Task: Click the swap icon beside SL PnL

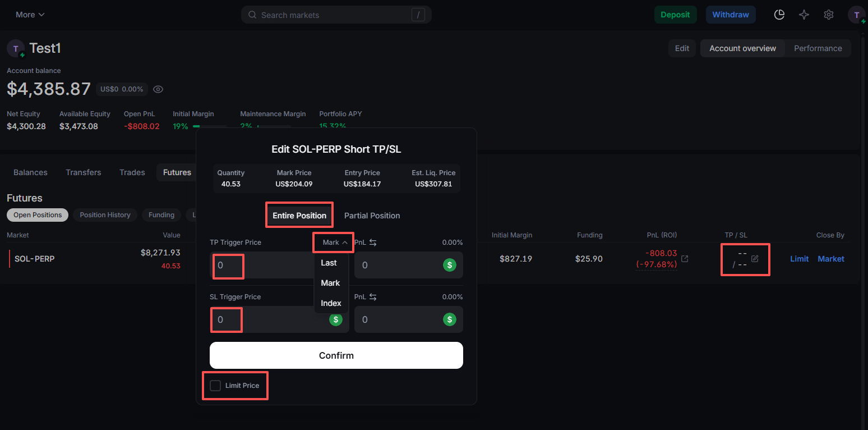Action: (373, 297)
